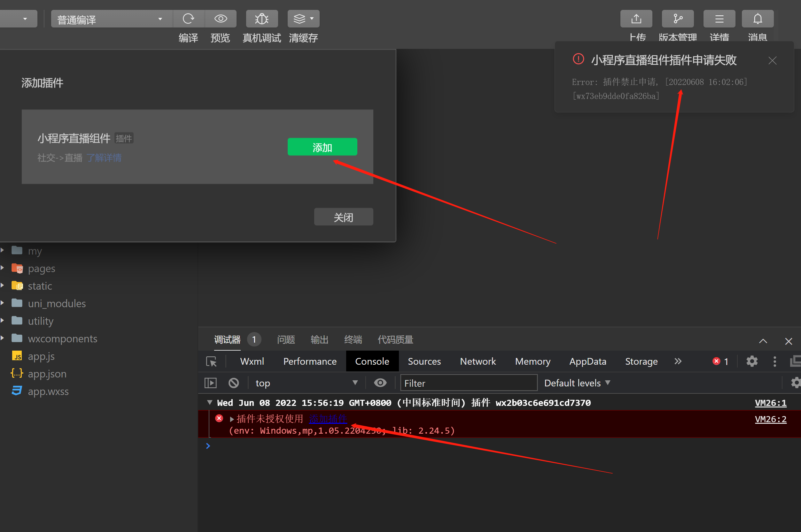This screenshot has height=532, width=801.
Task: Collapse the debugger panel with chevron
Action: (x=763, y=341)
